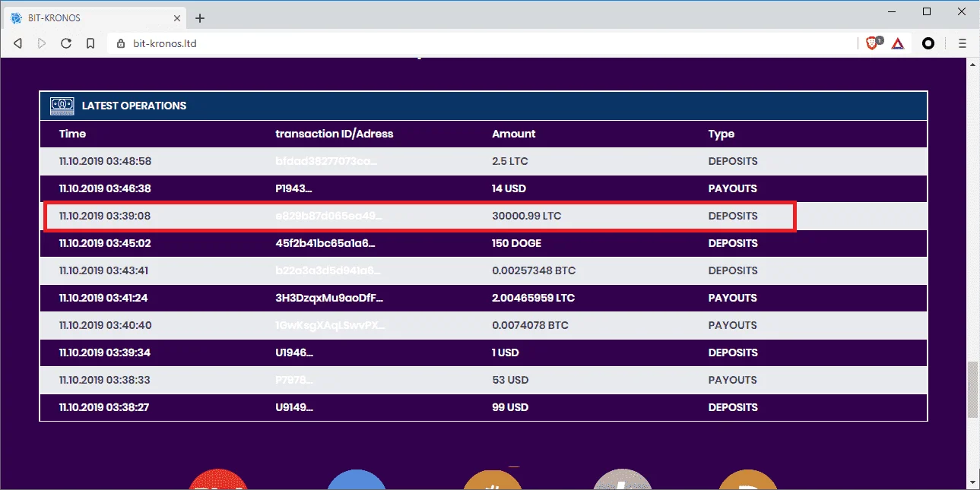Select the BIT-KRONOS browser tab

96,18
